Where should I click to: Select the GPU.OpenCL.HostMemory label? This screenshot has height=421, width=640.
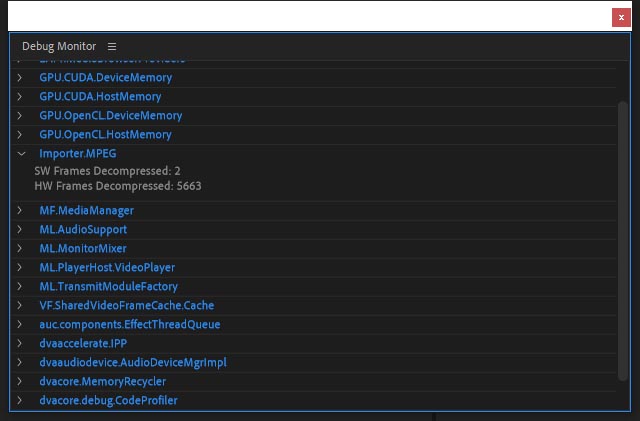(105, 134)
